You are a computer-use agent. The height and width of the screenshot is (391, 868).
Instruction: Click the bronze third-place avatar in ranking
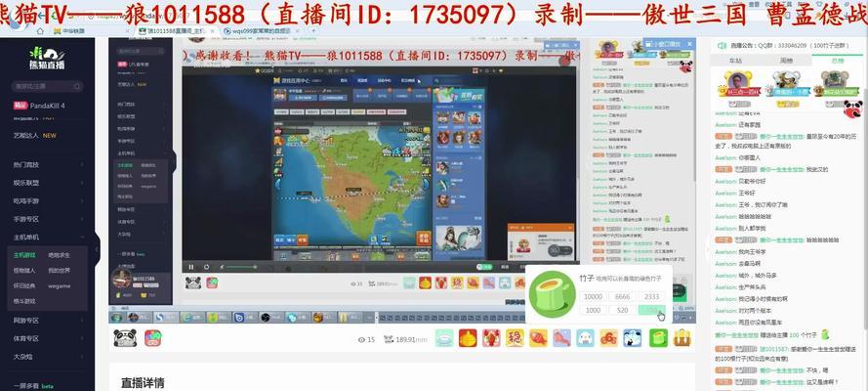coord(835,81)
